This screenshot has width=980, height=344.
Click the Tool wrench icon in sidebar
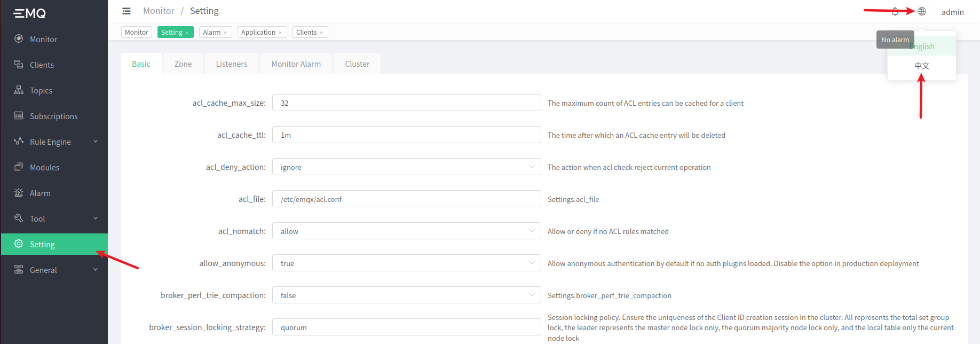19,218
